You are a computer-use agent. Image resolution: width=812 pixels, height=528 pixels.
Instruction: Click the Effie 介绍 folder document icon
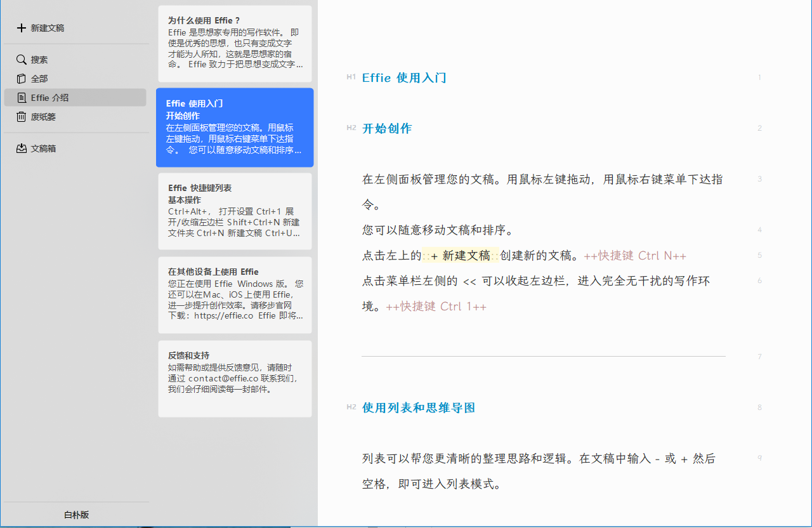pos(21,97)
